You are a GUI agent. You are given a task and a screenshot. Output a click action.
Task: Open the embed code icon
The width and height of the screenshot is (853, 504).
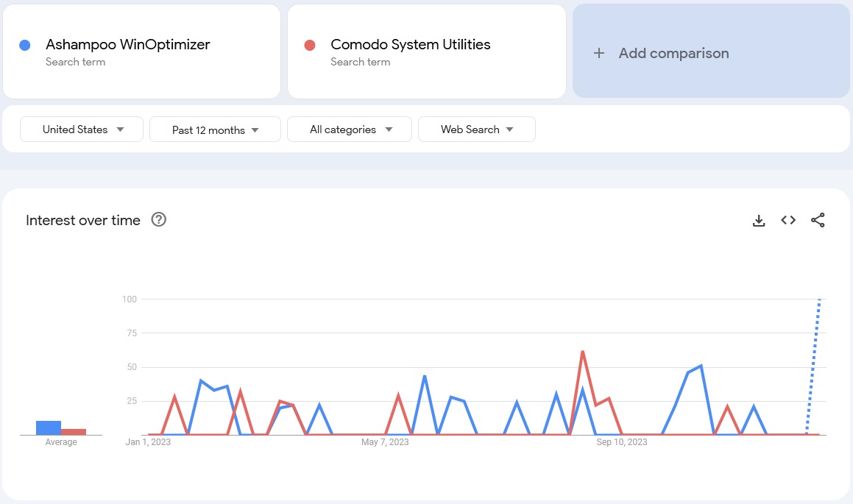click(788, 220)
